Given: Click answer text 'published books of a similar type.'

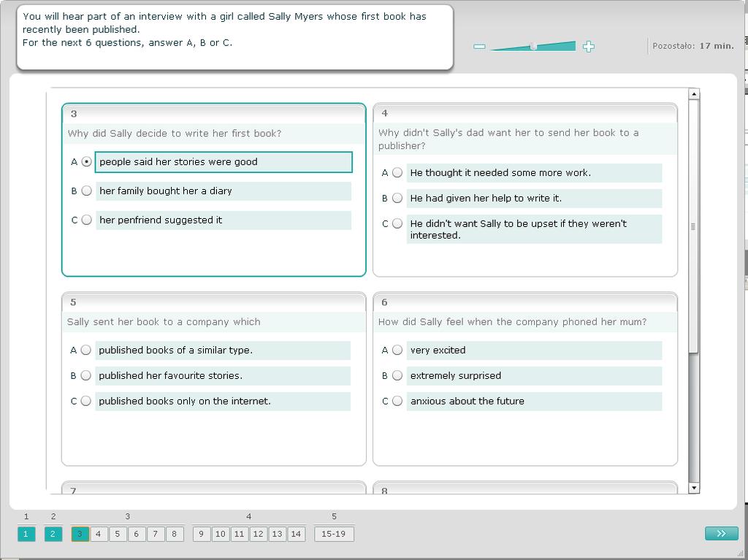Looking at the screenshot, I should point(175,350).
